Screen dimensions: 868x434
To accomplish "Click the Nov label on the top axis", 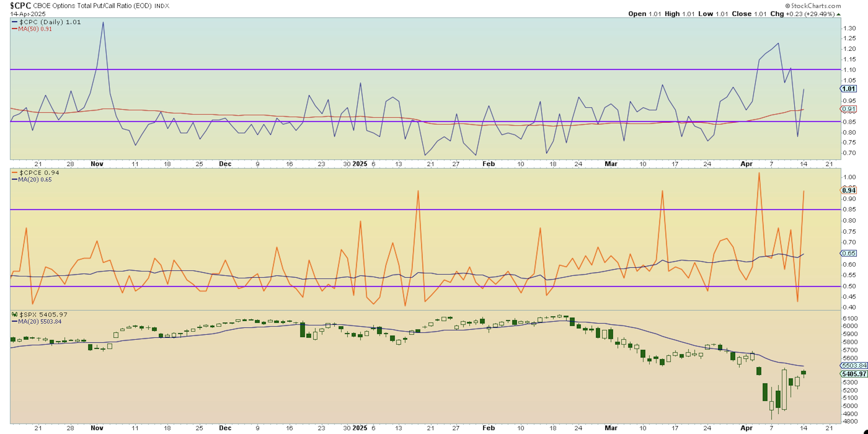I will click(x=97, y=164).
